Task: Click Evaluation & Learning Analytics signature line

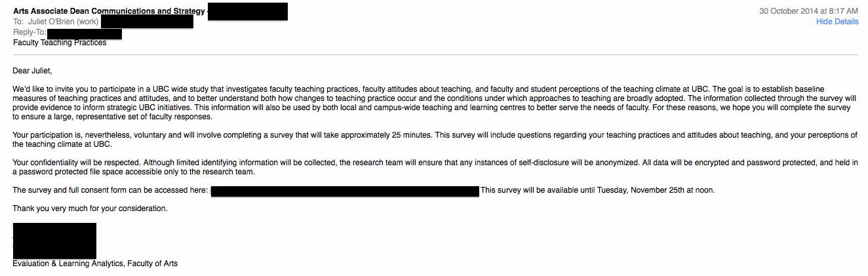Action: [x=95, y=264]
